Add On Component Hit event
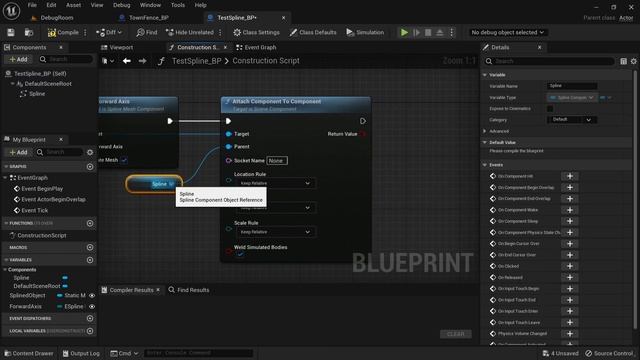Image resolution: width=640 pixels, height=360 pixels. click(x=570, y=176)
